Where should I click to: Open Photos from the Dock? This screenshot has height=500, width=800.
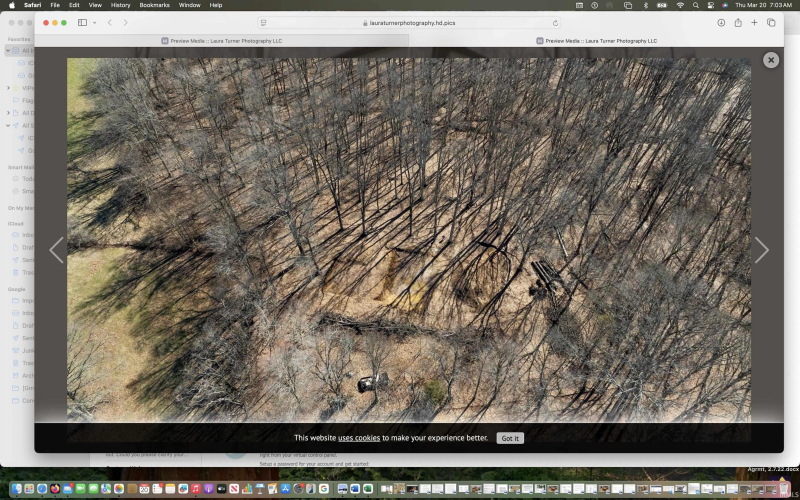pyautogui.click(x=119, y=489)
